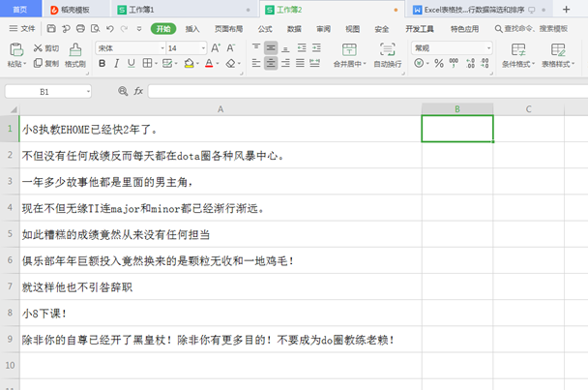Switch to 页面布局 page layout tab

pos(228,28)
